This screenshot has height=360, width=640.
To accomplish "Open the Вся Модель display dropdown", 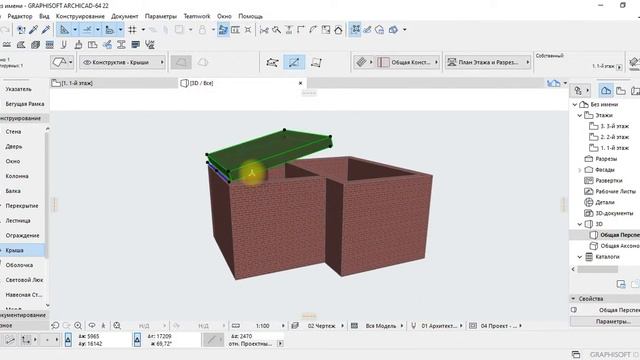I will [381, 326].
